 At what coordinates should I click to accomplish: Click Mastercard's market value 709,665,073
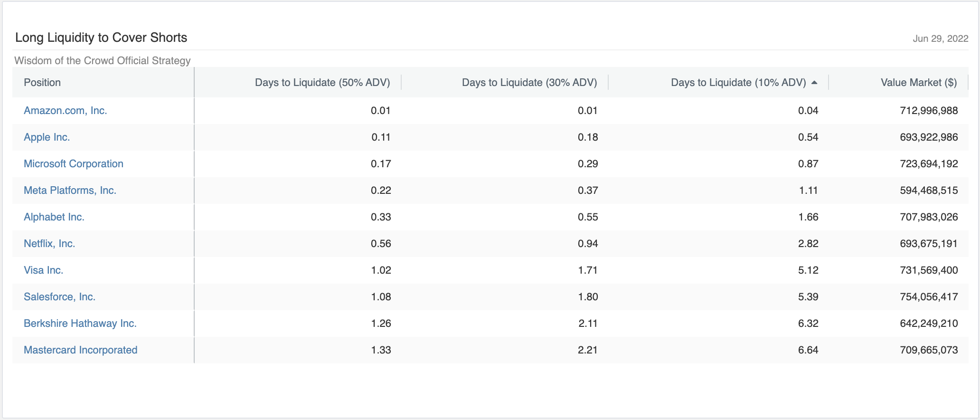[929, 350]
